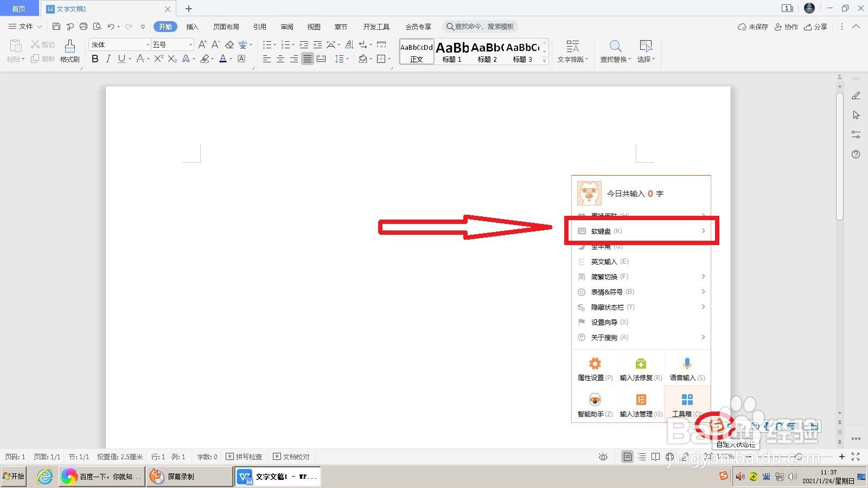Click the search commands input field
Viewport: 868px width, 488px height.
click(480, 27)
